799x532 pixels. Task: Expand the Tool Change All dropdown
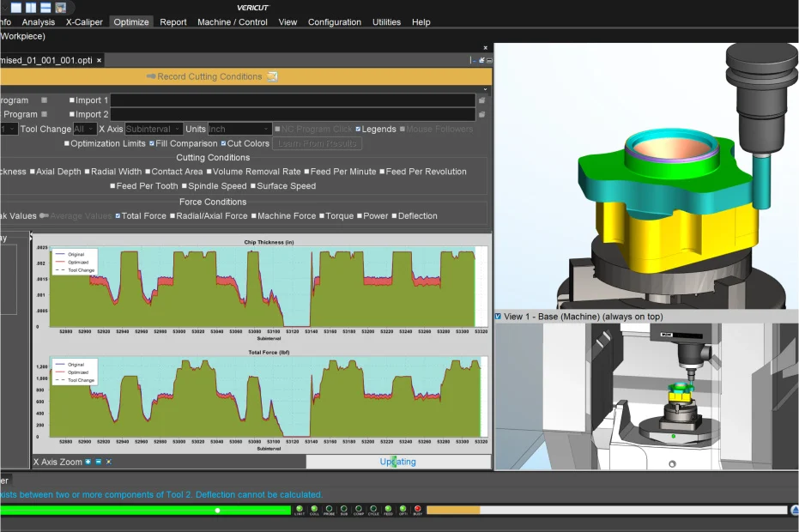point(84,129)
